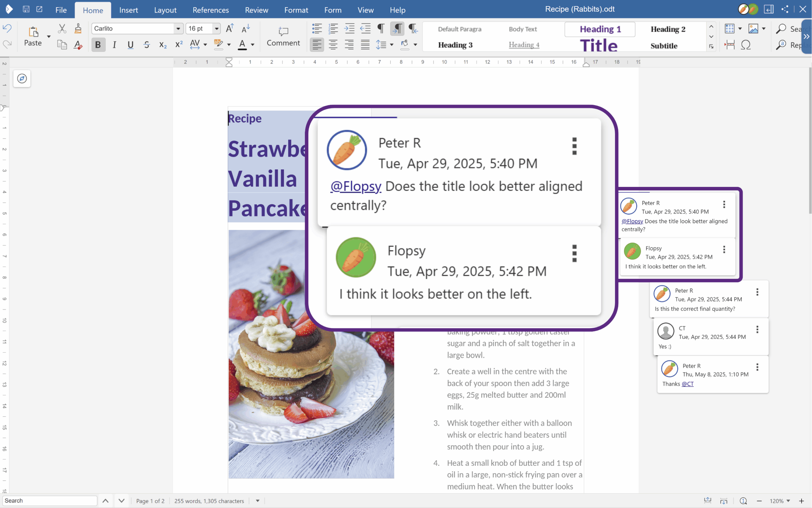Screen dimensions: 812x508
Task: Toggle formatting marks pilcrow
Action: coord(381,29)
